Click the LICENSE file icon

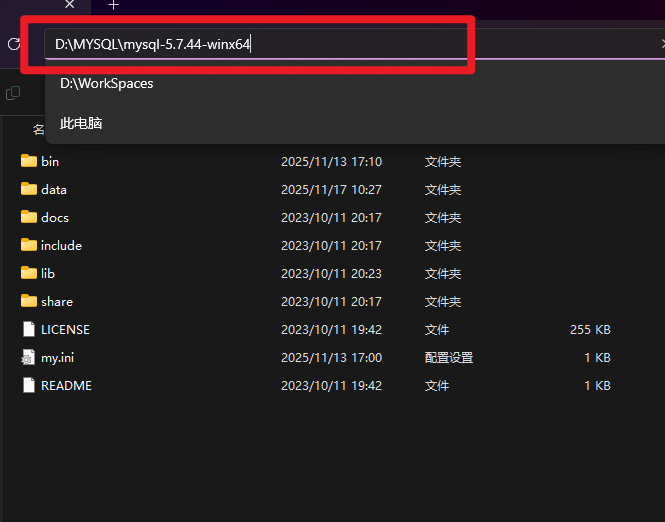pos(28,329)
